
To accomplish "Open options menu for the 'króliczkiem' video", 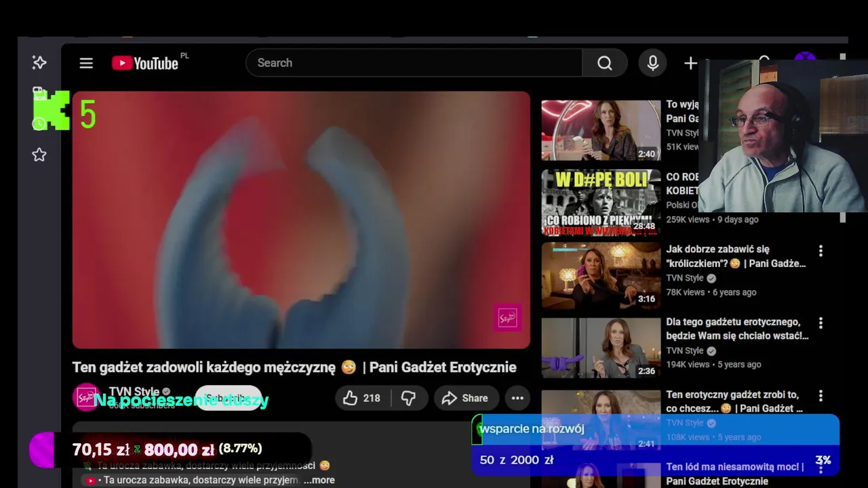I will (821, 251).
